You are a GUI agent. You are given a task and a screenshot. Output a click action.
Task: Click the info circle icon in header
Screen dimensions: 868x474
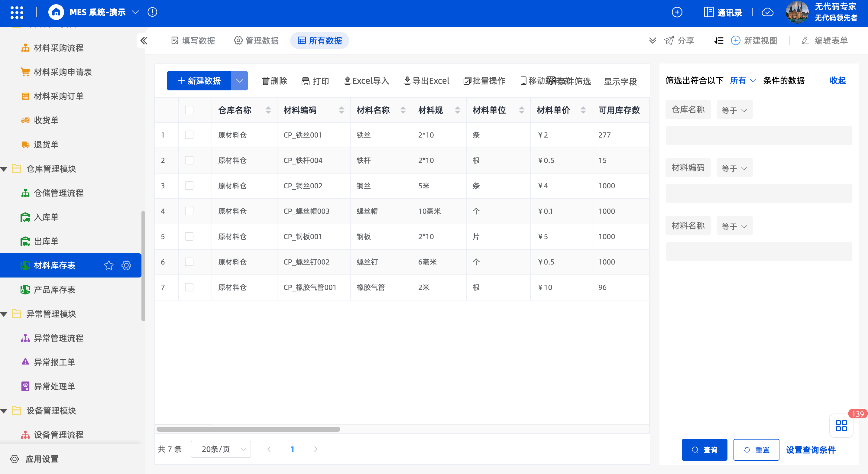coord(152,12)
